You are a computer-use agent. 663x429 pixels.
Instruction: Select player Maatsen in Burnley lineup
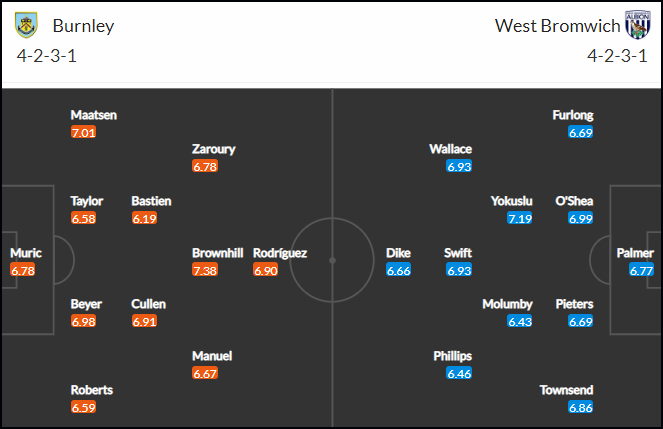(93, 115)
